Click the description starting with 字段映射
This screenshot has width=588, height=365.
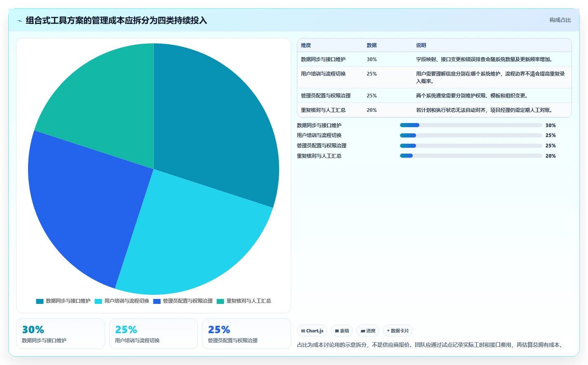[484, 59]
